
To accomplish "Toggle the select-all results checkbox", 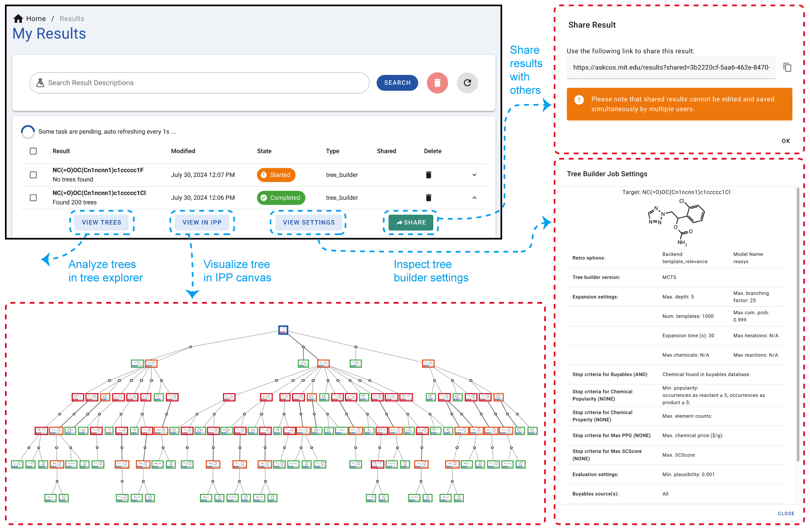I will (33, 151).
